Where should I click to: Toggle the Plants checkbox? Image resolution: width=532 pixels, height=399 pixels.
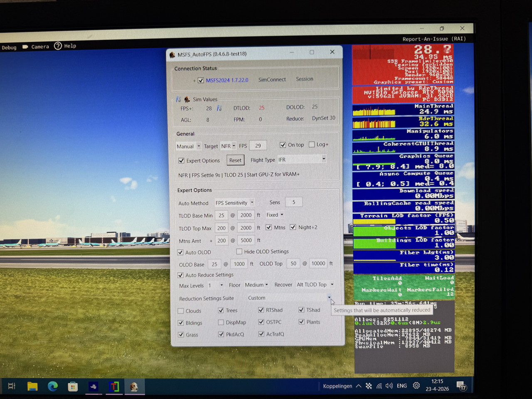click(x=301, y=322)
